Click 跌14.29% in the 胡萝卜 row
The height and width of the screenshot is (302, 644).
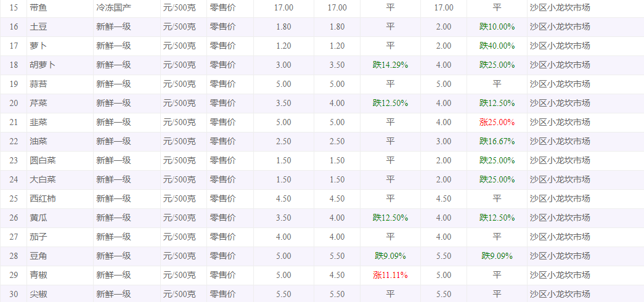click(x=390, y=65)
